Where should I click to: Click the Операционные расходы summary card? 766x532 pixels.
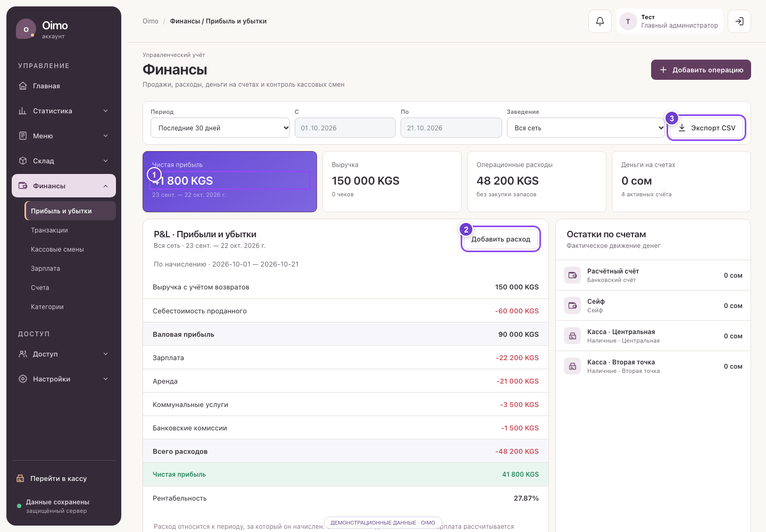click(537, 181)
